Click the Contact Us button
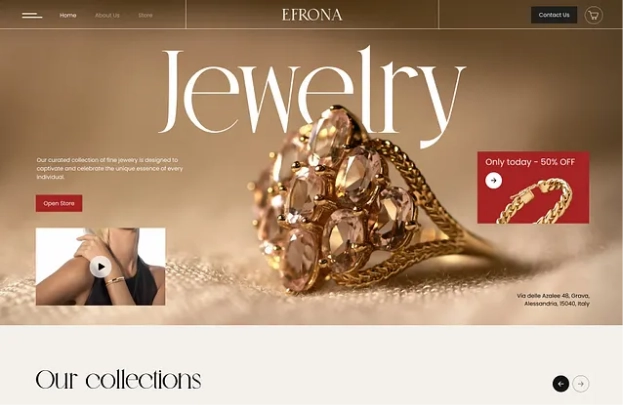 [554, 15]
